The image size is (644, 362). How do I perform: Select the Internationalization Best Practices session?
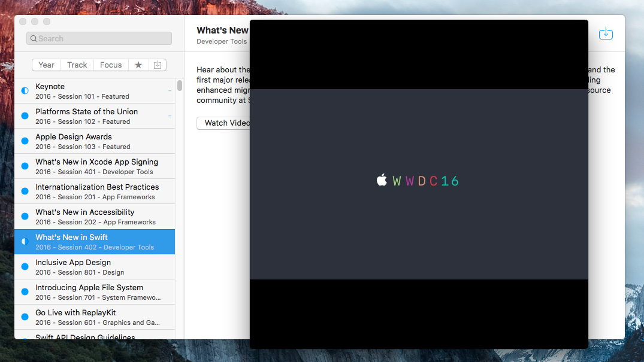click(x=96, y=191)
